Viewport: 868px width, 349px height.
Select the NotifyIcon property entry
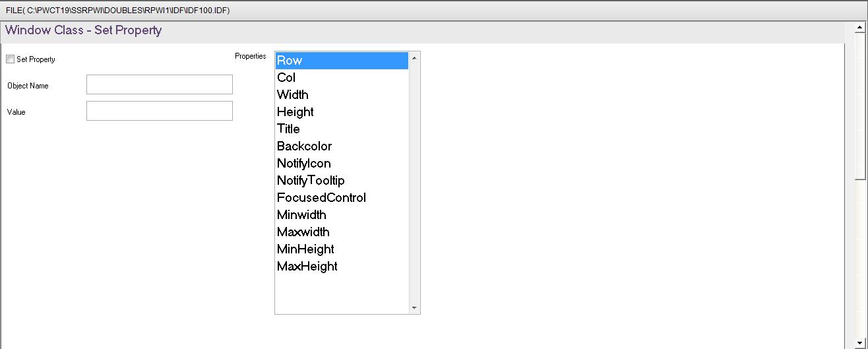342,164
